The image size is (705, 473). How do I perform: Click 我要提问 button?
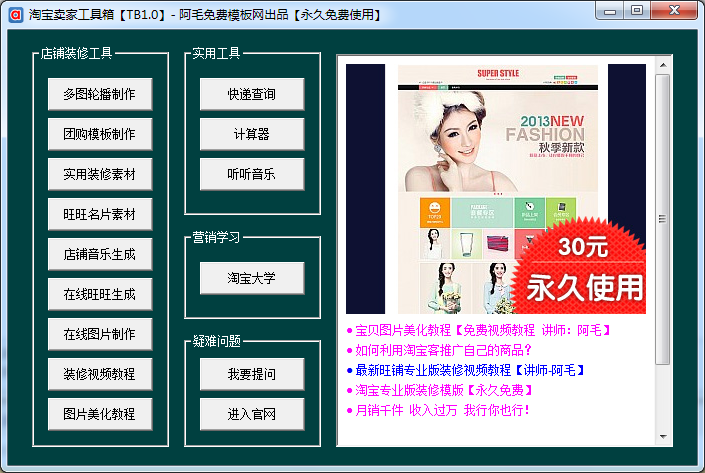coord(252,374)
